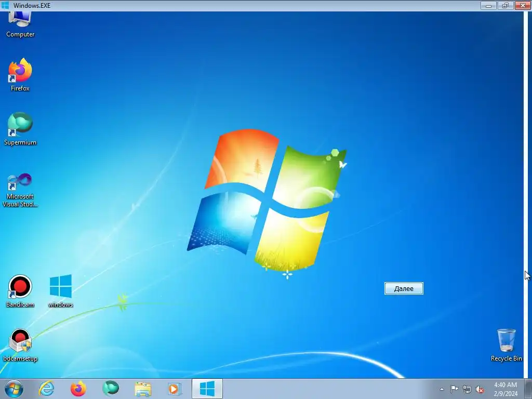Select the Firefox desktop shortcut
This screenshot has width=532, height=399.
pyautogui.click(x=20, y=75)
